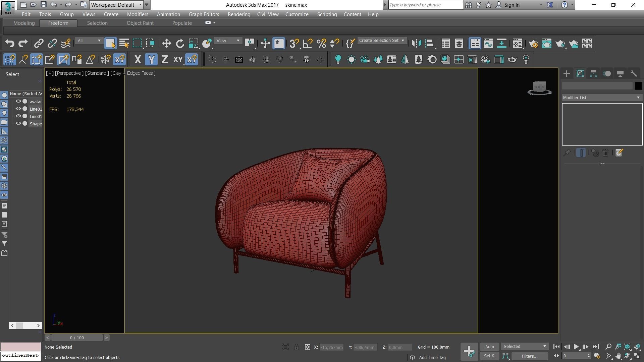Screen dimensions: 644x362
Task: Choose Select and Rotate tool
Action: point(180,44)
